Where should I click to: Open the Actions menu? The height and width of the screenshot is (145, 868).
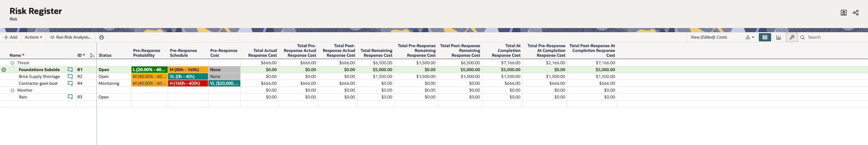[x=33, y=37]
